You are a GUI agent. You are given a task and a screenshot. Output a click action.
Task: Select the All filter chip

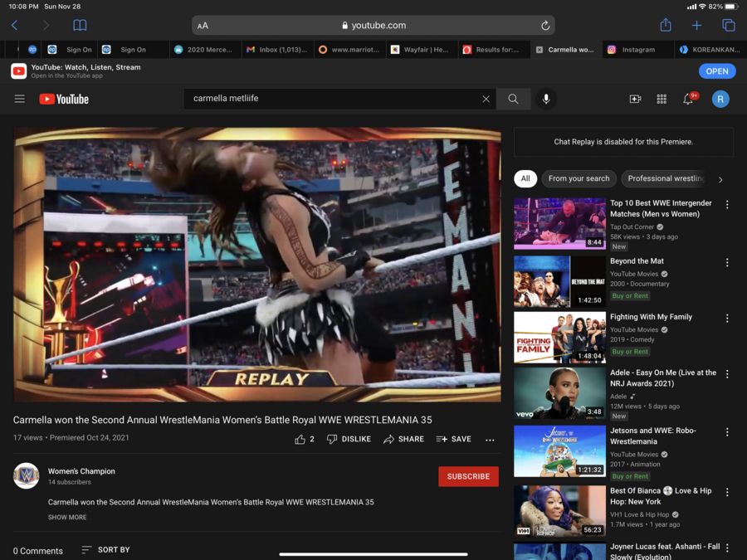(525, 178)
